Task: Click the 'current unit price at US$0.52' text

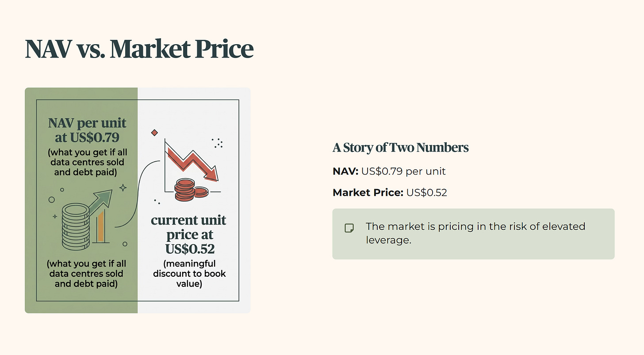Action: pyautogui.click(x=189, y=234)
